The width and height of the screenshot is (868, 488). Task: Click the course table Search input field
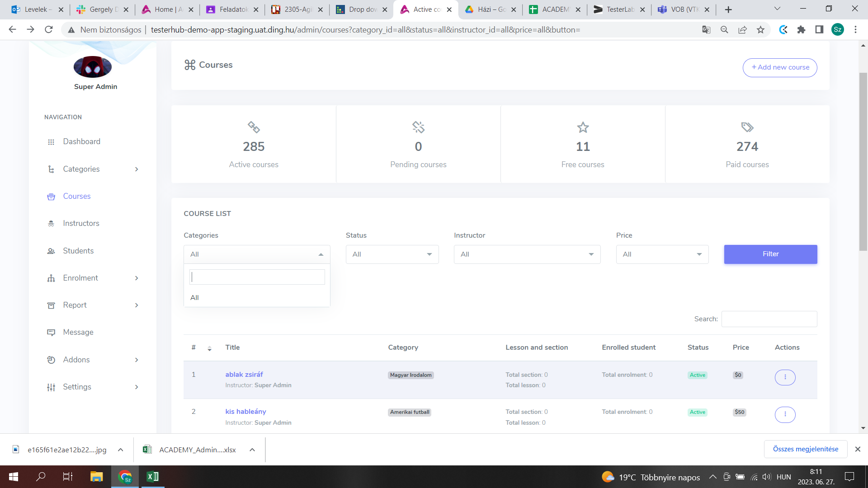click(769, 319)
